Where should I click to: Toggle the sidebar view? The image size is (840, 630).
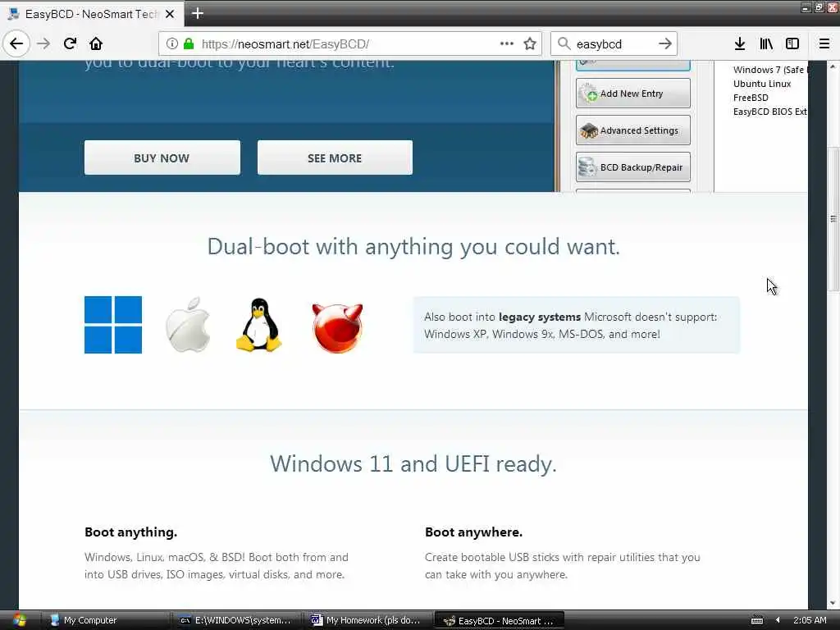coord(792,44)
